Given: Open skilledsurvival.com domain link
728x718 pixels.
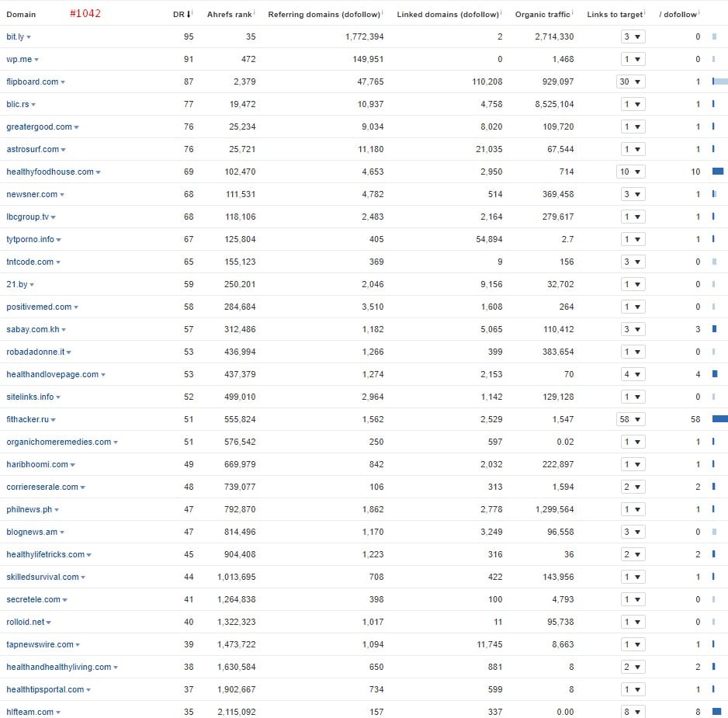Looking at the screenshot, I should (x=42, y=577).
